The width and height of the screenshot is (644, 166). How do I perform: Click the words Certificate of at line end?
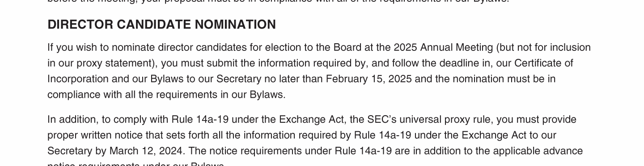click(x=544, y=63)
